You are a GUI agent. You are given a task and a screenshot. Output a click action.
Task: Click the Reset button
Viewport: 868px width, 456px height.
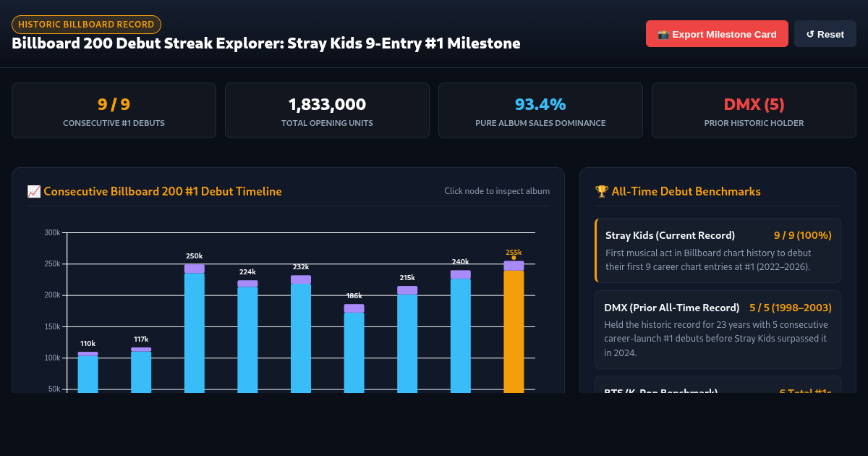(x=825, y=34)
